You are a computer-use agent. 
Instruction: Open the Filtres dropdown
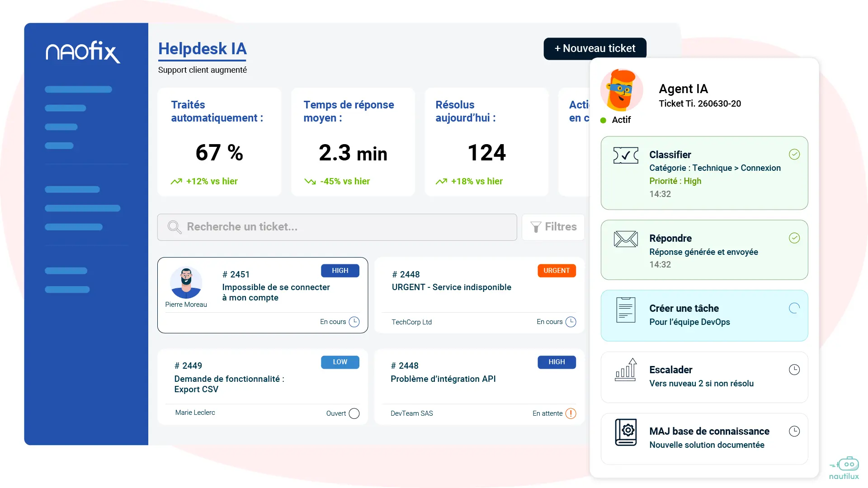click(553, 227)
